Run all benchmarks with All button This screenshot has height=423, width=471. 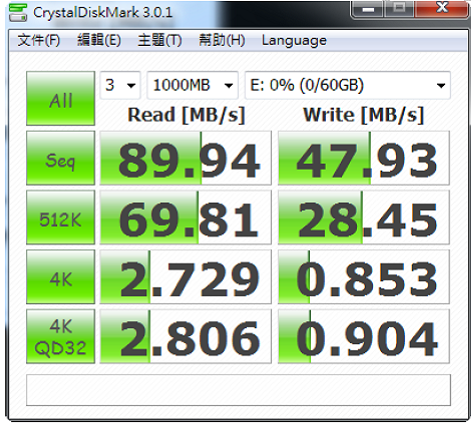(x=60, y=98)
